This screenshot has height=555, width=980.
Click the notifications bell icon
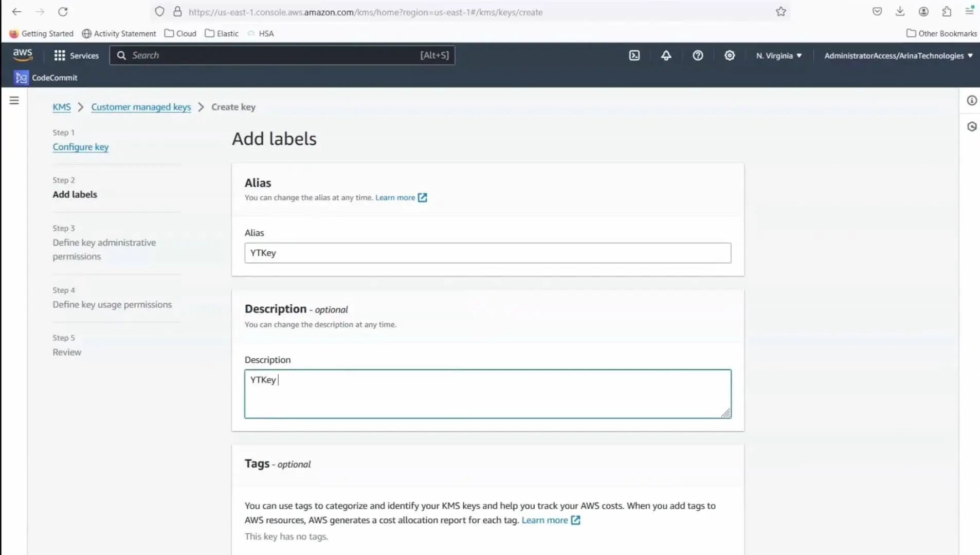pos(666,55)
